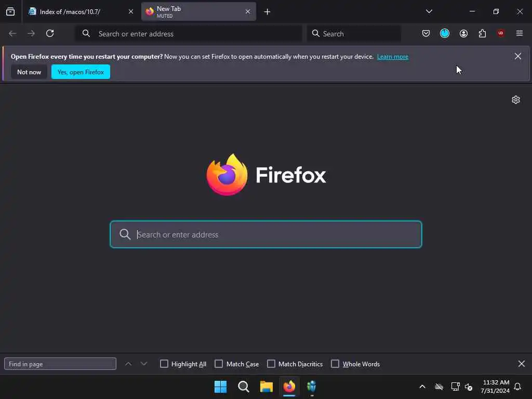Enable the Highlight All checkbox
This screenshot has width=532, height=399.
pyautogui.click(x=164, y=364)
